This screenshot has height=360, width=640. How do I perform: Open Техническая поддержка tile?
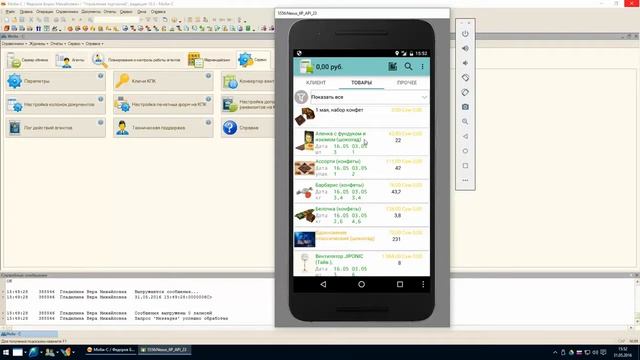tap(163, 128)
